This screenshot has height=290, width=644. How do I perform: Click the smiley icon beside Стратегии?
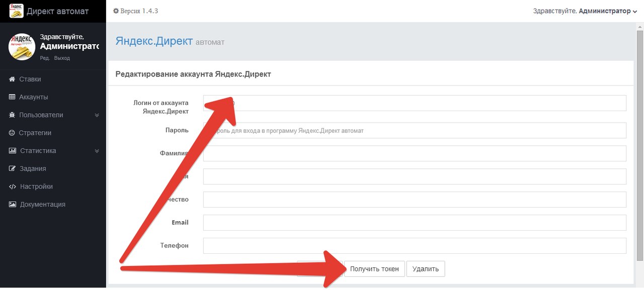[x=12, y=133]
